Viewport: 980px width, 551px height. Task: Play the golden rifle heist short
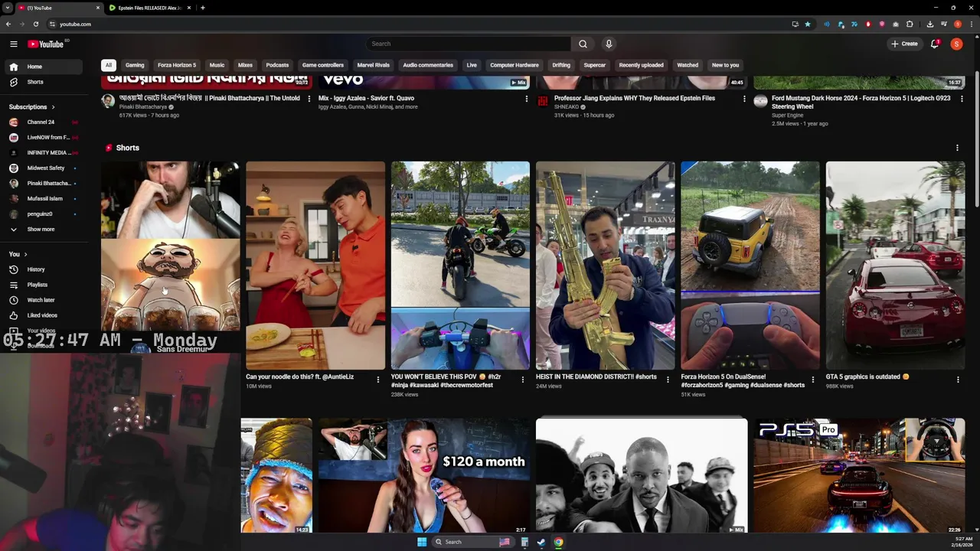[606, 266]
